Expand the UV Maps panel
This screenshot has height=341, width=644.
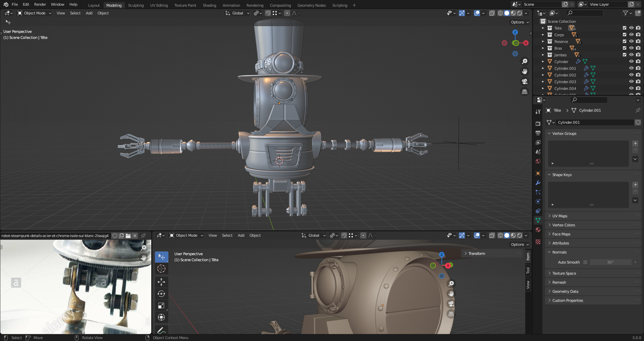point(560,216)
